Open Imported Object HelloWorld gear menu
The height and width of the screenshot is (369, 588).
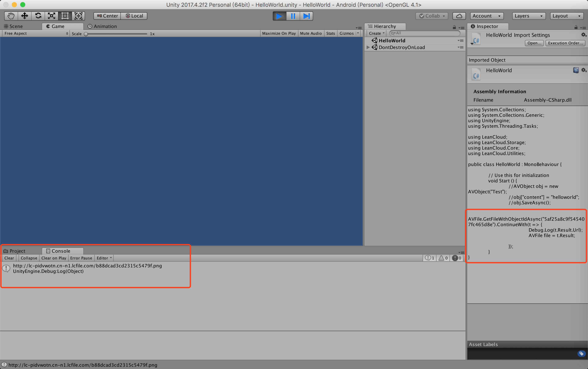tap(584, 70)
